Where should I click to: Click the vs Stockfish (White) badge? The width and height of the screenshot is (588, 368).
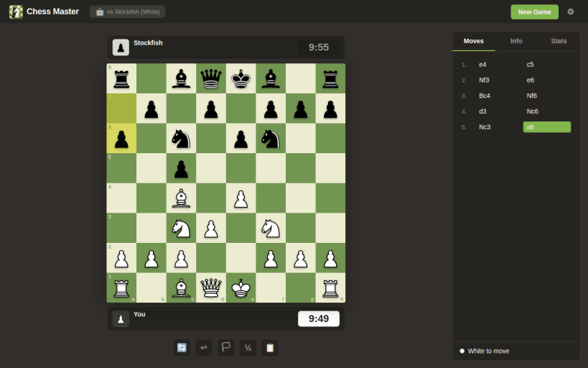(x=128, y=11)
